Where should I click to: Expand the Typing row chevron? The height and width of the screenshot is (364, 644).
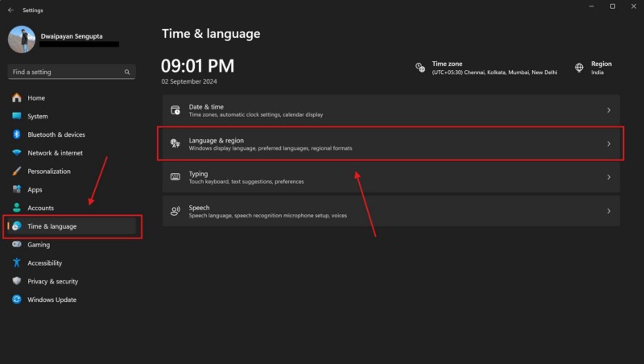point(609,177)
